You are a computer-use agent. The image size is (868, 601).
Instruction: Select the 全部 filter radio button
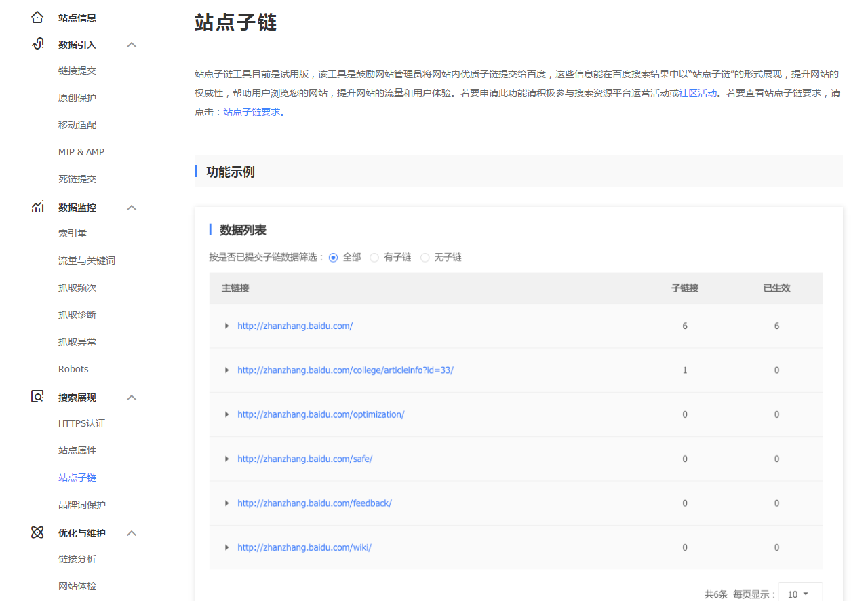(333, 258)
